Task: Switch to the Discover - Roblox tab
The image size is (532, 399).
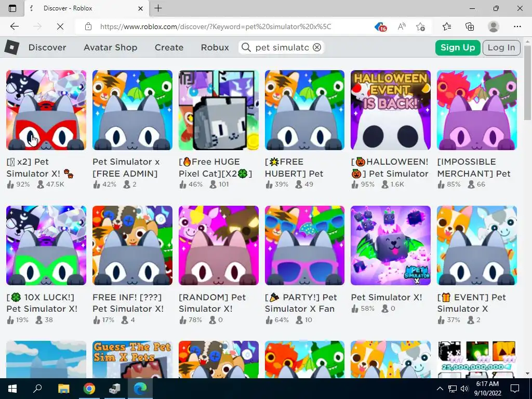Action: click(87, 8)
